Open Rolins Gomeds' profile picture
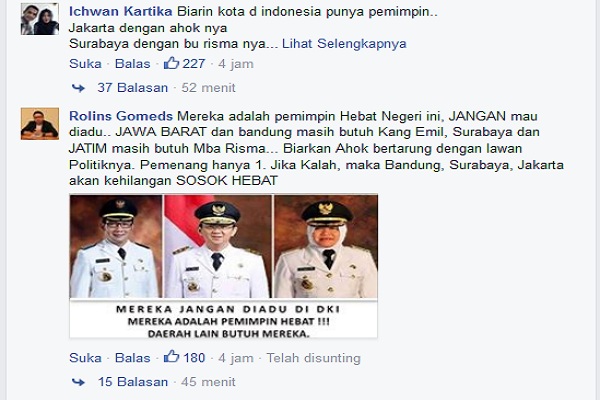The height and width of the screenshot is (400, 600). (40, 124)
